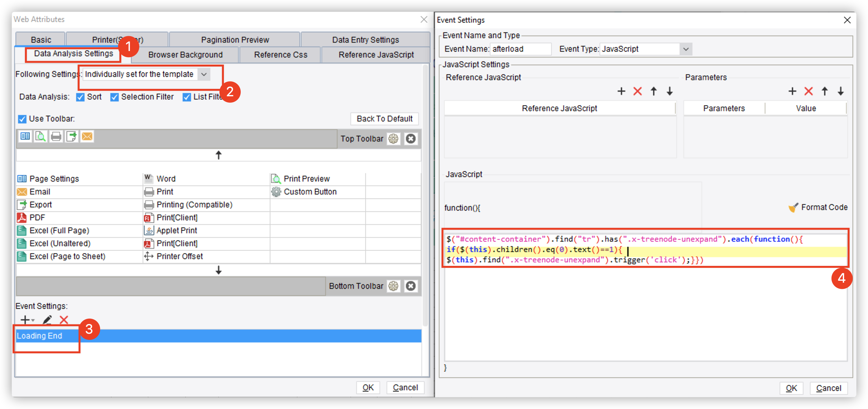The height and width of the screenshot is (409, 868).
Task: Move selected buttons up to Top Toolbar arrow
Action: (218, 155)
